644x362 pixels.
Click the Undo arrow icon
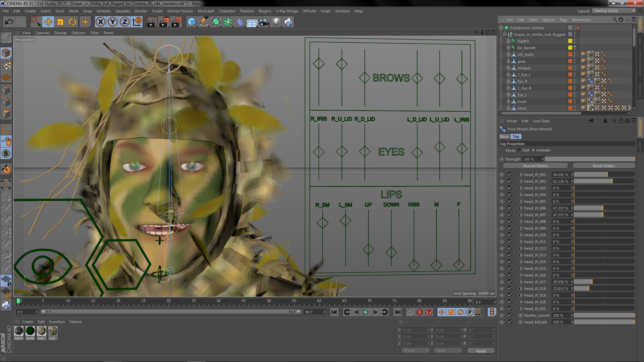pos(9,22)
